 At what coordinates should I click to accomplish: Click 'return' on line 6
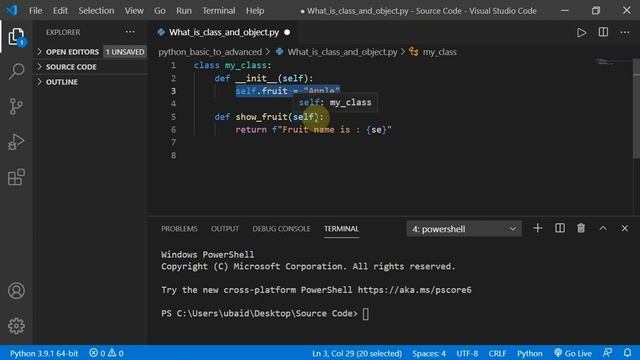pos(251,130)
